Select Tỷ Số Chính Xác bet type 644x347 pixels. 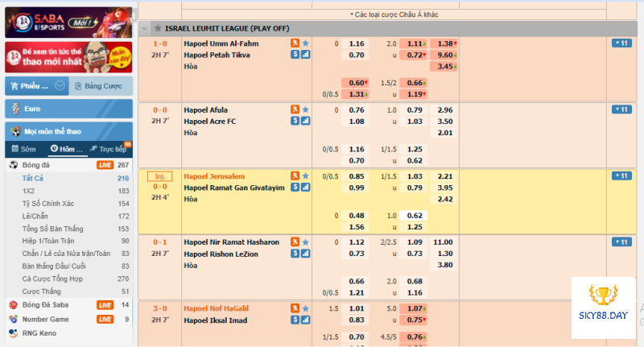[48, 204]
